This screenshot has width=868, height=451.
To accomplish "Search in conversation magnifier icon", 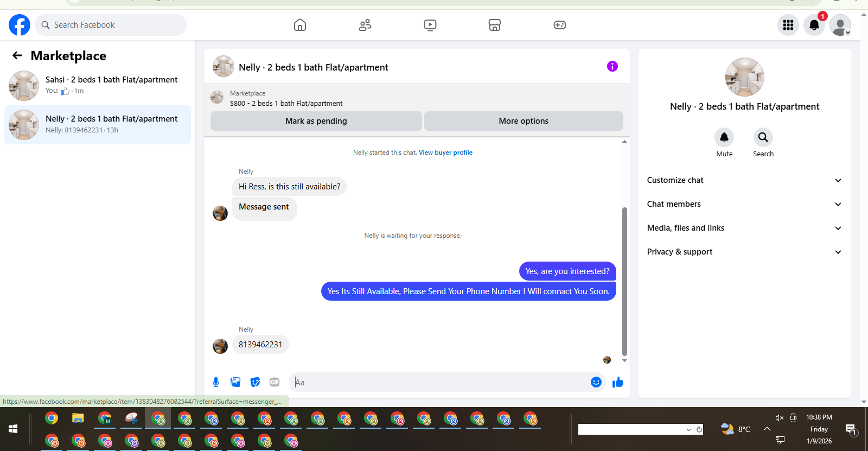I will coord(763,137).
